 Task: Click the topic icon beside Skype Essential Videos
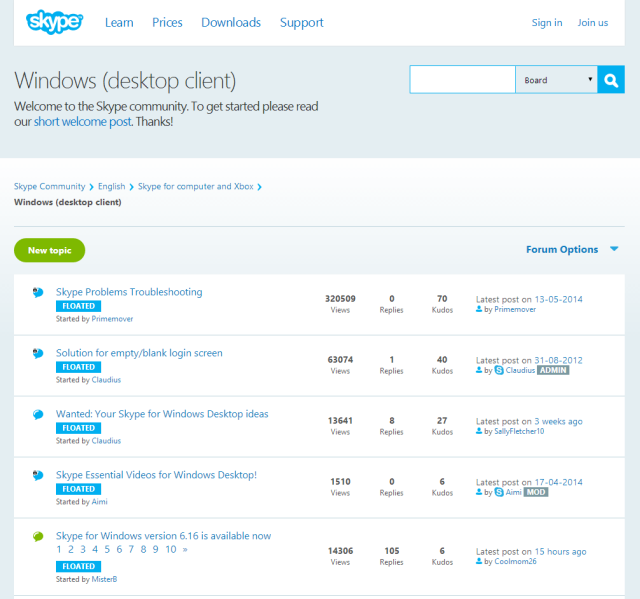38,475
